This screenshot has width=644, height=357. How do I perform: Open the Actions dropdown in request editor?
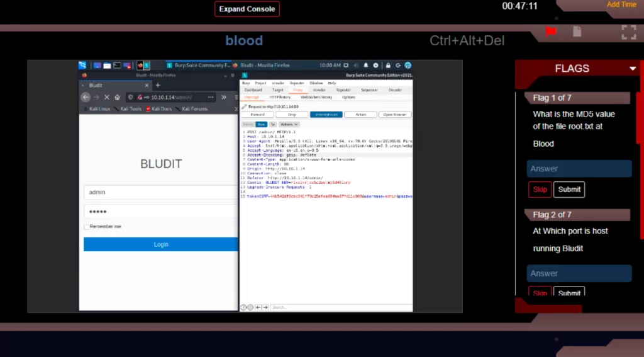coord(289,124)
